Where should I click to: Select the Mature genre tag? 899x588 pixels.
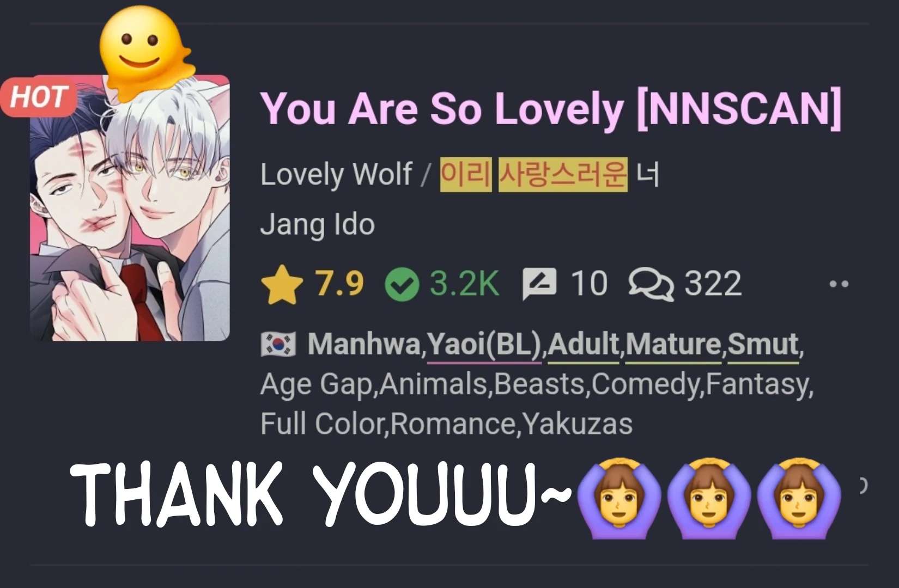pyautogui.click(x=674, y=344)
